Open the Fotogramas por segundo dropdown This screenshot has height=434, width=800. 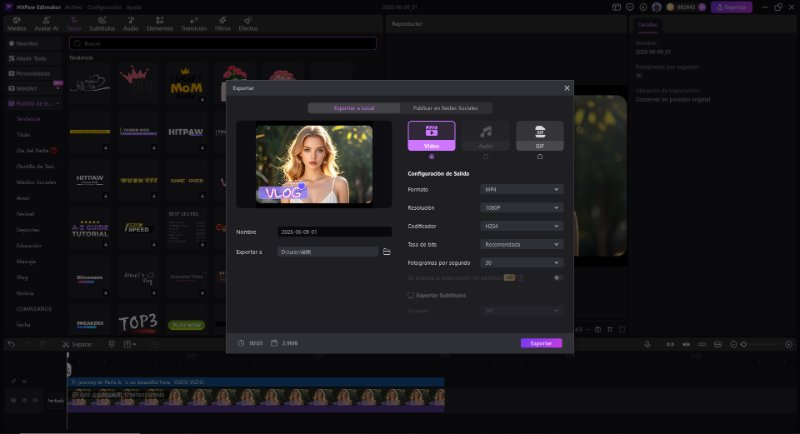pos(521,263)
